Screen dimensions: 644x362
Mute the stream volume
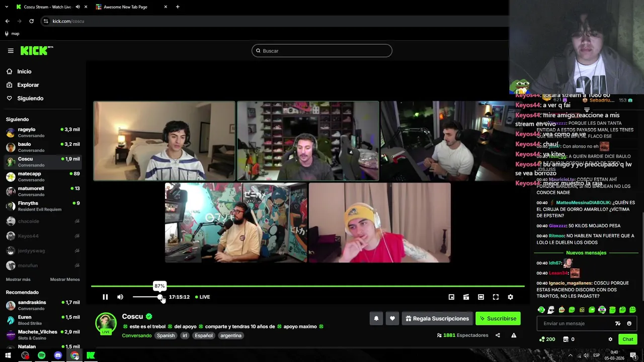click(120, 297)
